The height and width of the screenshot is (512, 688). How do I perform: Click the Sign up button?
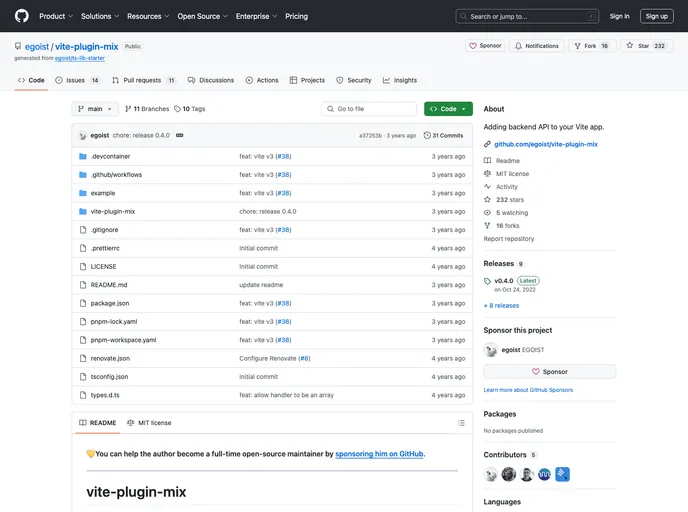pos(656,16)
